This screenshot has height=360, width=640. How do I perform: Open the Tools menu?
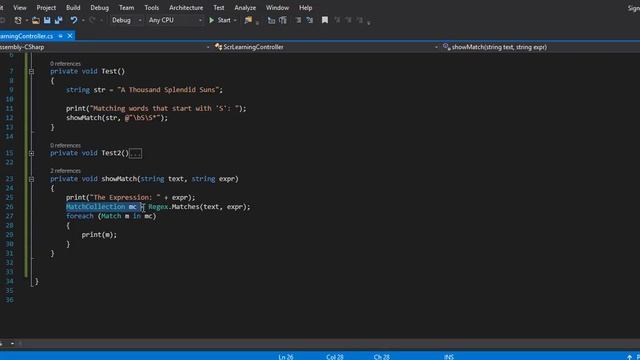(151, 8)
